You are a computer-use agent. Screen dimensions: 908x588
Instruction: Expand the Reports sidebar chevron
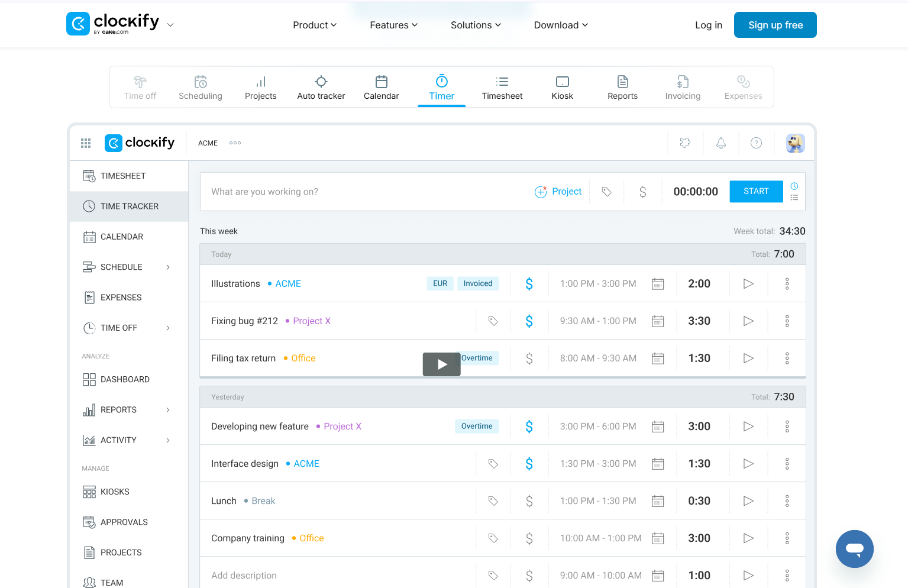(168, 409)
